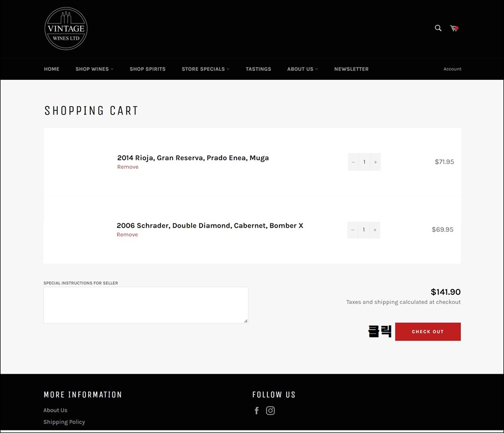Screen dimensions: 504x433
Task: Decrease Rioja Gran Reserva quantity with minus
Action: pos(353,162)
